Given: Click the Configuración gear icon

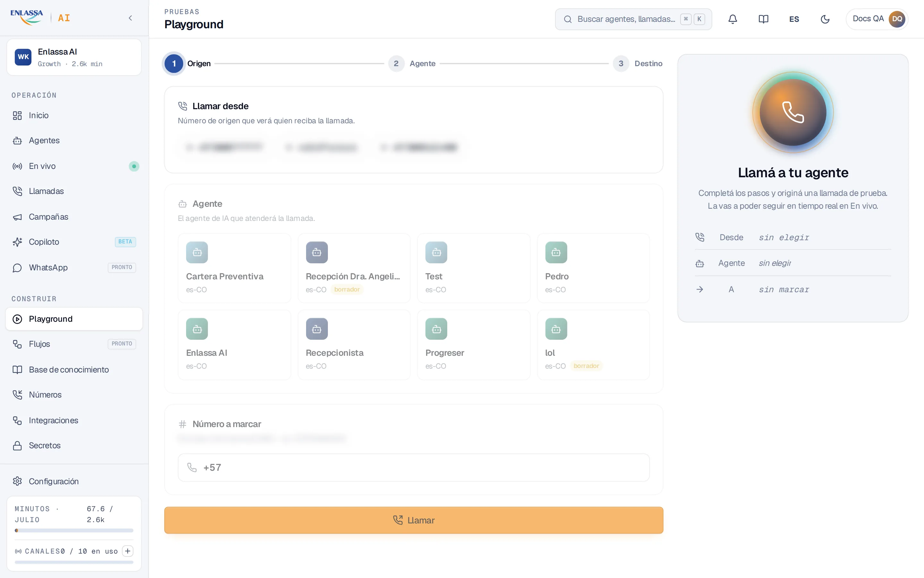Looking at the screenshot, I should [x=17, y=481].
